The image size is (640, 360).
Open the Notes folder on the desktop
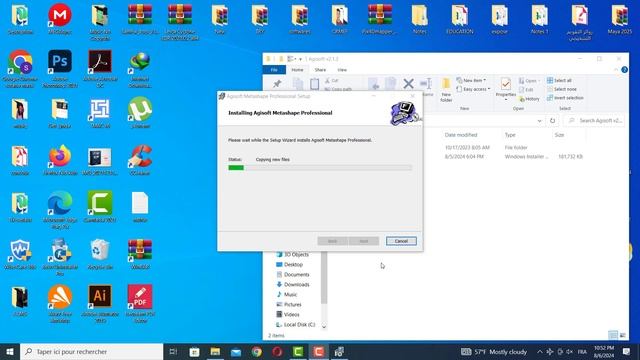(x=420, y=19)
